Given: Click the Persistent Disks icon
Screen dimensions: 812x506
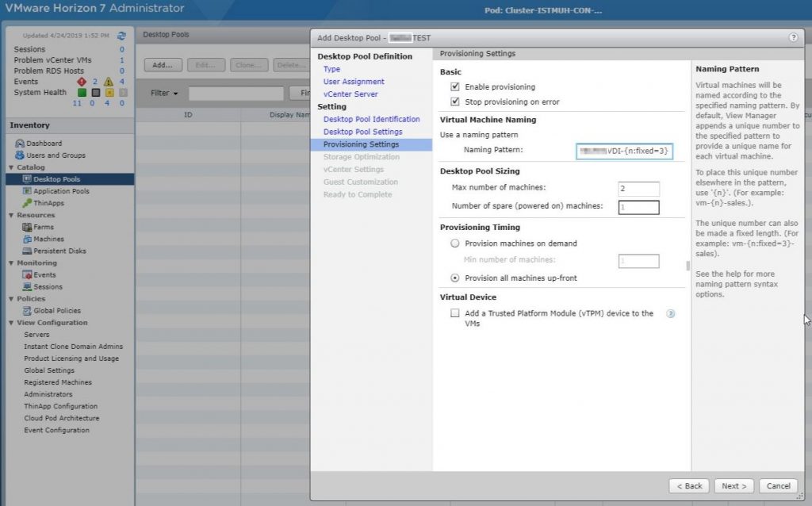Looking at the screenshot, I should click(27, 251).
